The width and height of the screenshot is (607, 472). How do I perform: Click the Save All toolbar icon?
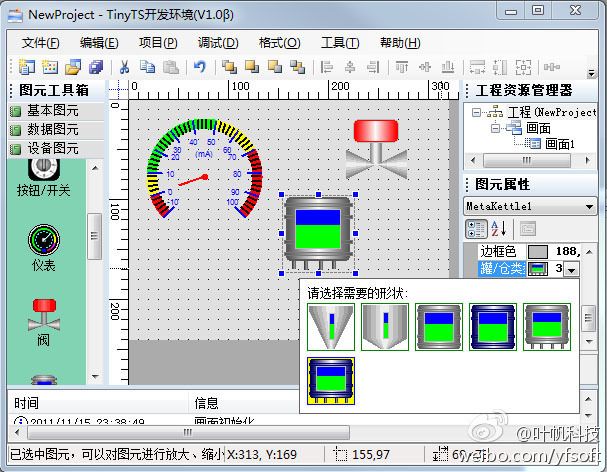point(96,67)
